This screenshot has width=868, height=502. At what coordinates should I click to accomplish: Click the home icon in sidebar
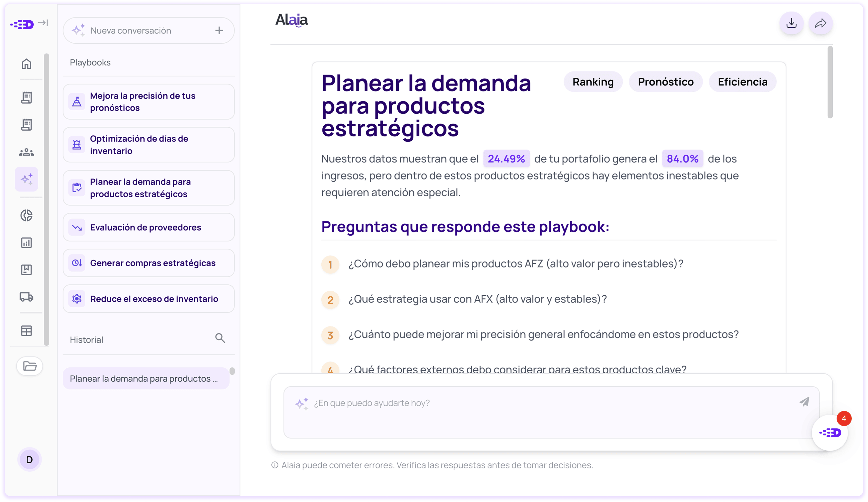(x=27, y=64)
